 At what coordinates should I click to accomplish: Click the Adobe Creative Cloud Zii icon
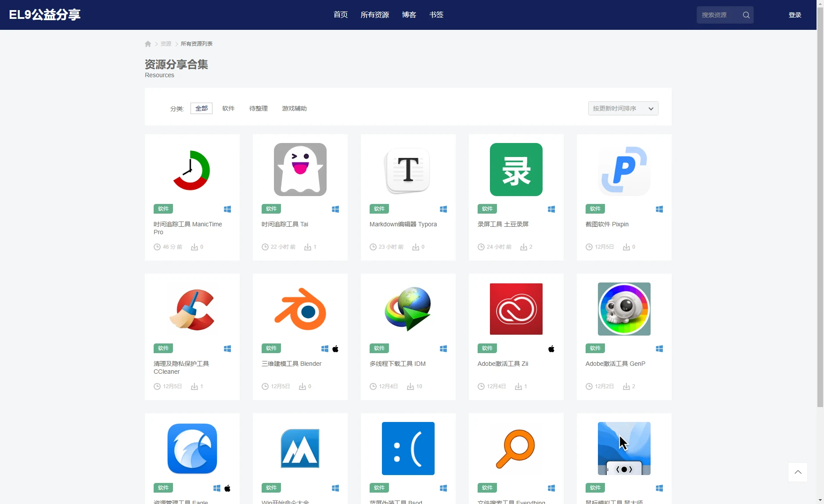[x=516, y=309]
